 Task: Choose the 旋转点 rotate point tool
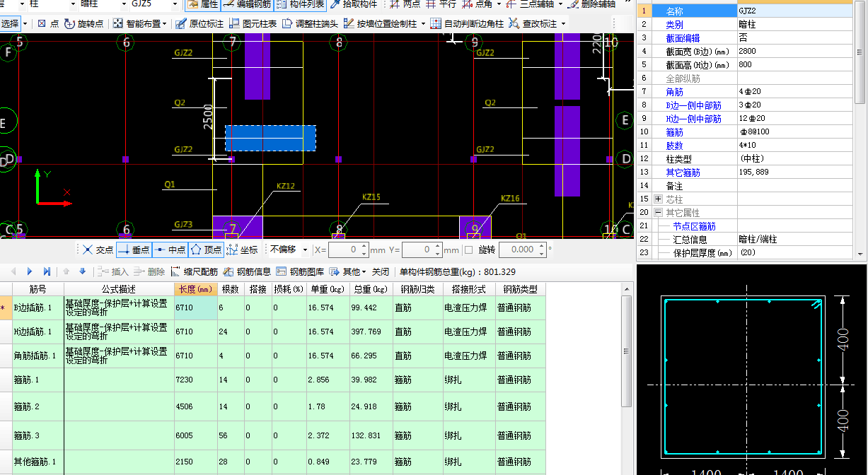(83, 23)
